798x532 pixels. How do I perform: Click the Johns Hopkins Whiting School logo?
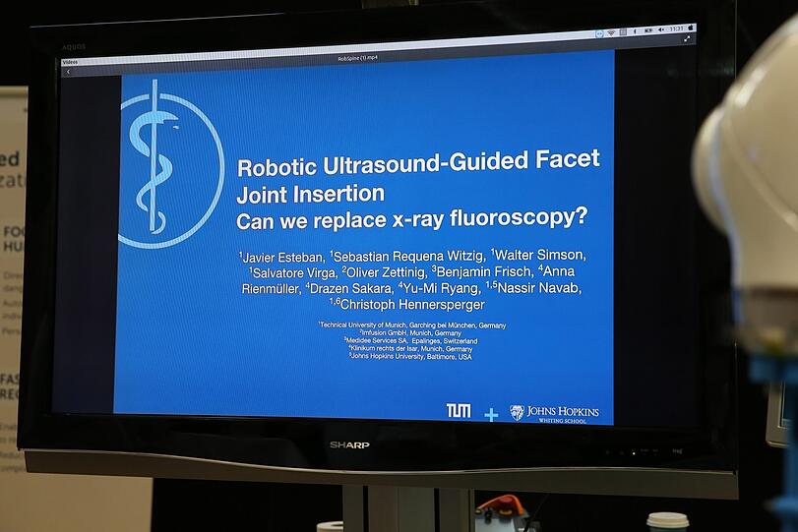554,413
